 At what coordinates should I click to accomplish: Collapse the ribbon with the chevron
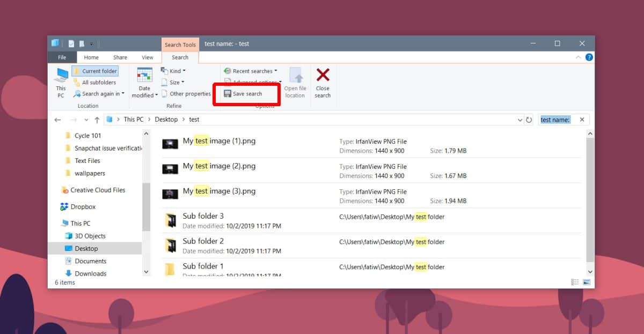click(x=579, y=57)
